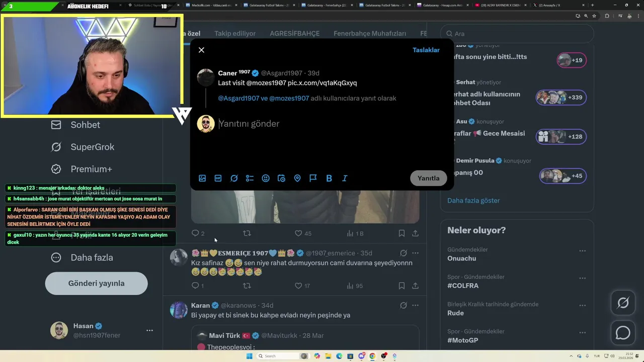Add media image to reply
Screen dimensions: 644x362
(202, 178)
